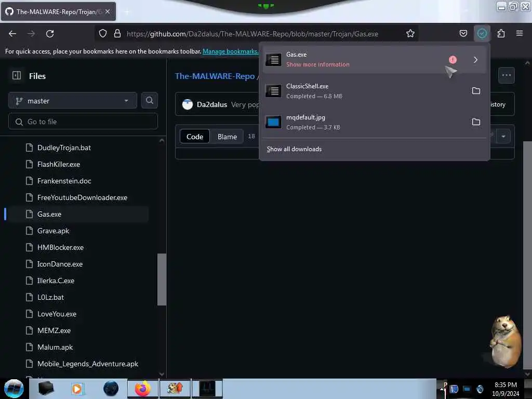Open Frankenstein.doc in file tree
The width and height of the screenshot is (532, 399).
coord(64,181)
